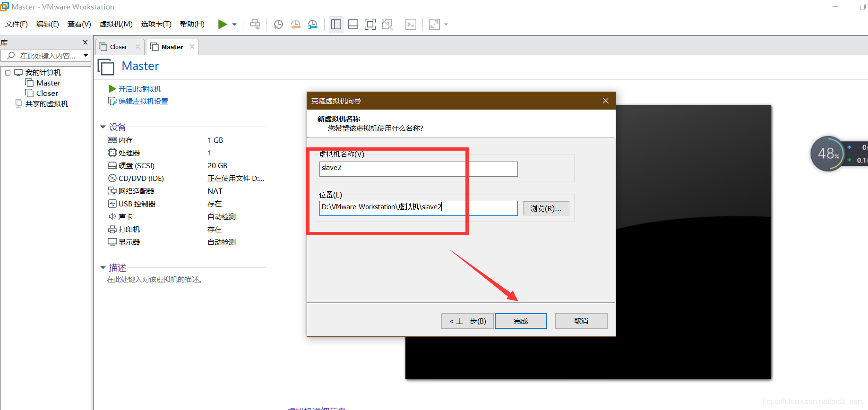
Task: Take a snapshot of the virtual machine
Action: pos(278,25)
